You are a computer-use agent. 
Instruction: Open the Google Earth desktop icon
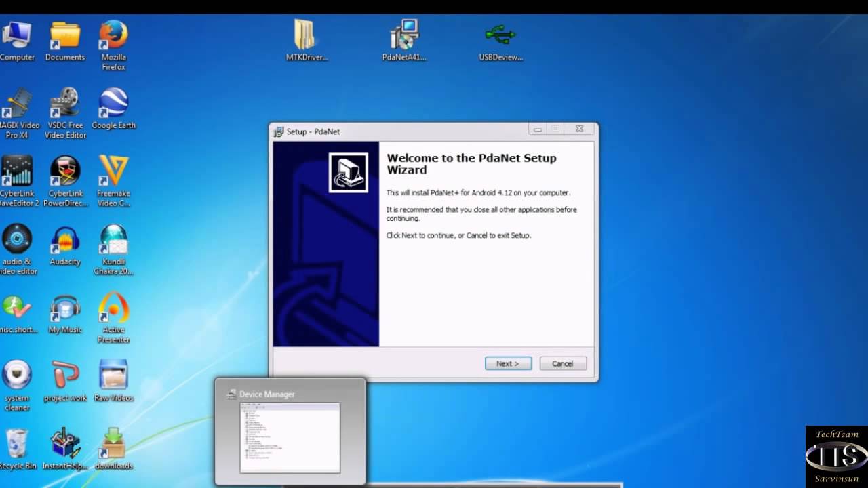pyautogui.click(x=113, y=109)
